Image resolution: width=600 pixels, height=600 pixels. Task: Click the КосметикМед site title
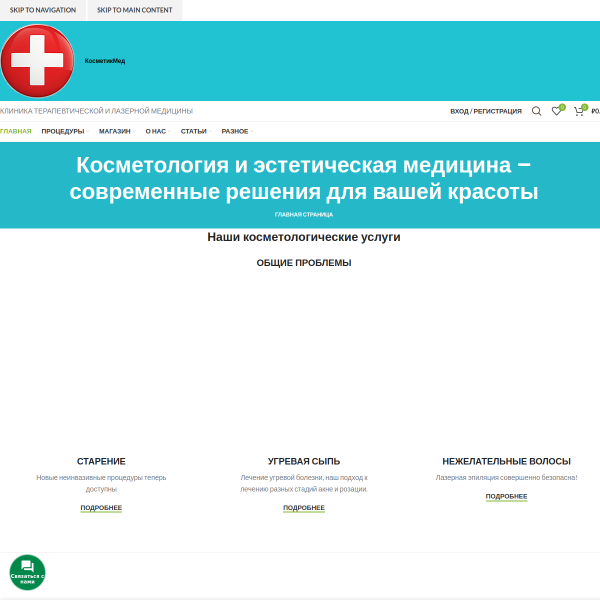point(105,61)
